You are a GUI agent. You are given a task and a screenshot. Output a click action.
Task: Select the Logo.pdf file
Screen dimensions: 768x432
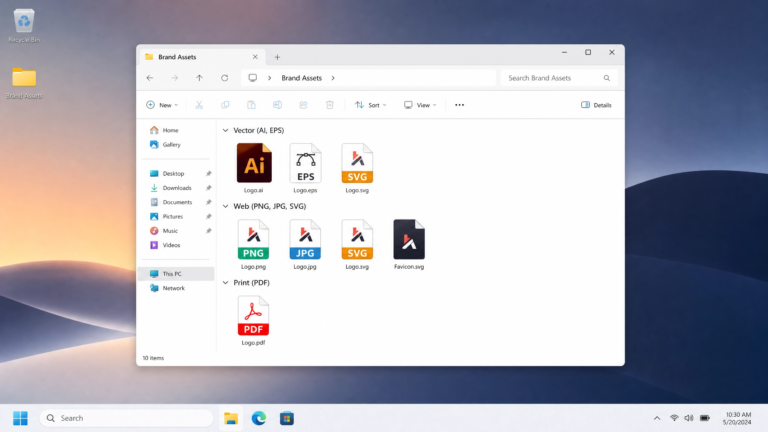click(253, 320)
